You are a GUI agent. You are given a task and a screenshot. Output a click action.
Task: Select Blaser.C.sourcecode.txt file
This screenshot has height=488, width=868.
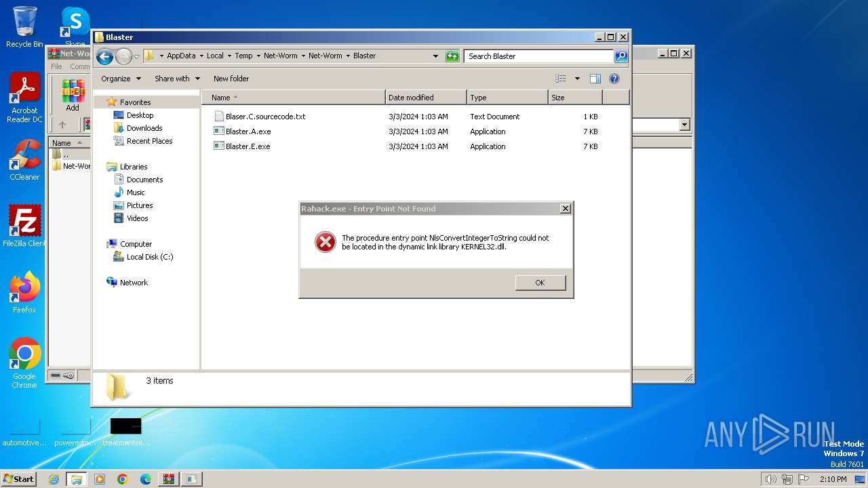[x=265, y=117]
